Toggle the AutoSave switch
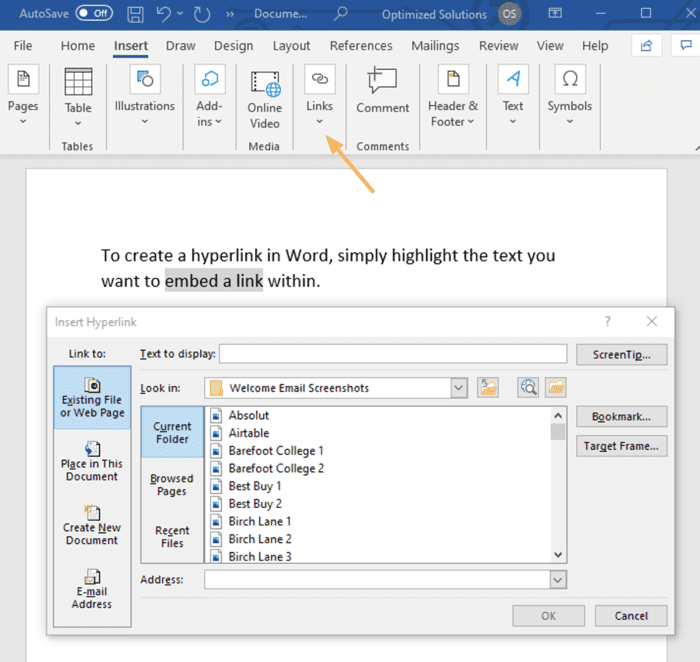The height and width of the screenshot is (662, 700). pos(94,13)
